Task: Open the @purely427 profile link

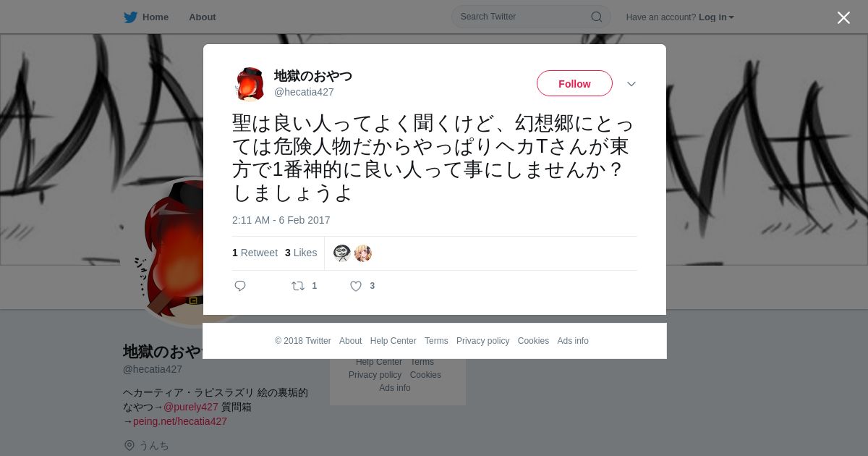Action: (191, 407)
